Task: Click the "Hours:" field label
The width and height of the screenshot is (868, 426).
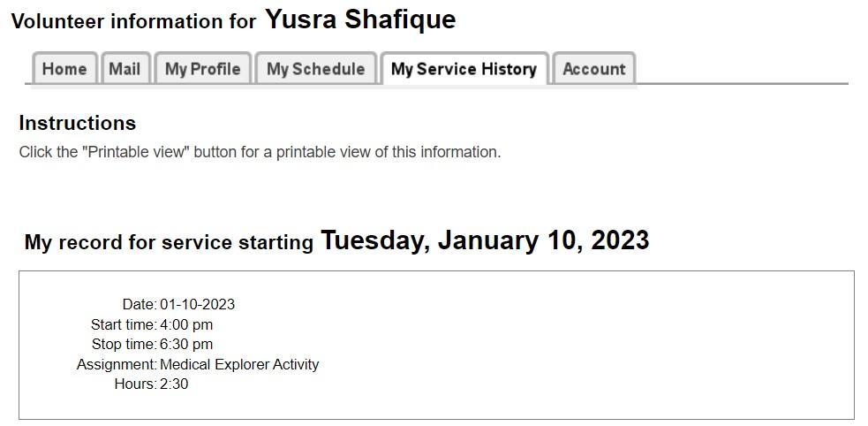Action: (135, 384)
